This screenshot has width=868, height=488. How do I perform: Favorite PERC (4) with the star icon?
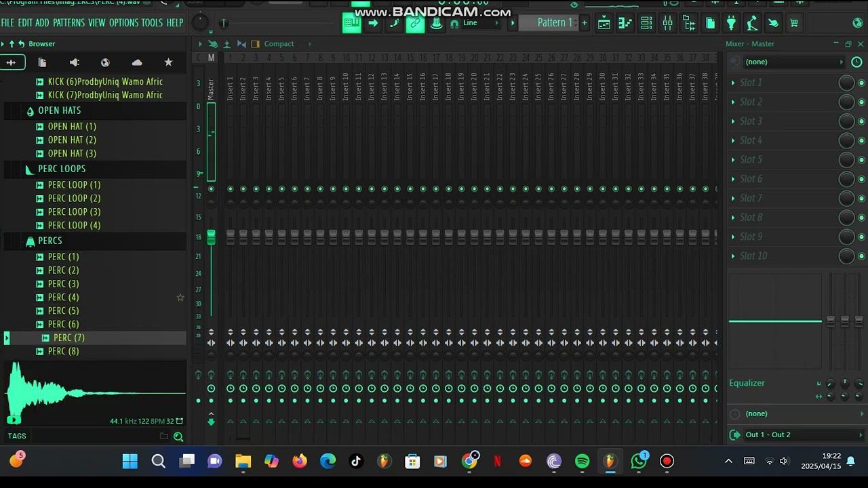(x=180, y=298)
